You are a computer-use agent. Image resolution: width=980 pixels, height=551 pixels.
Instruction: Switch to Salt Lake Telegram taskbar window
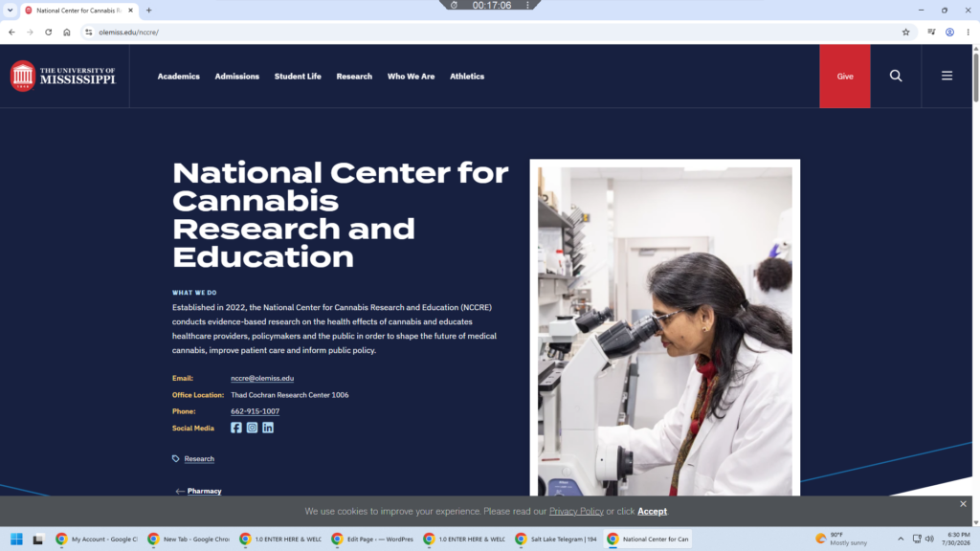pos(557,540)
